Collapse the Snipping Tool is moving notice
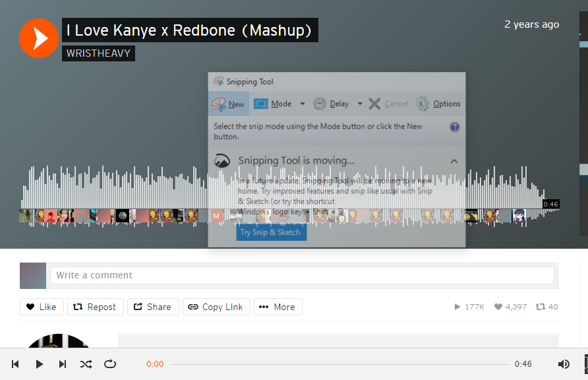Viewport: 588px width, 380px height. pos(454,160)
